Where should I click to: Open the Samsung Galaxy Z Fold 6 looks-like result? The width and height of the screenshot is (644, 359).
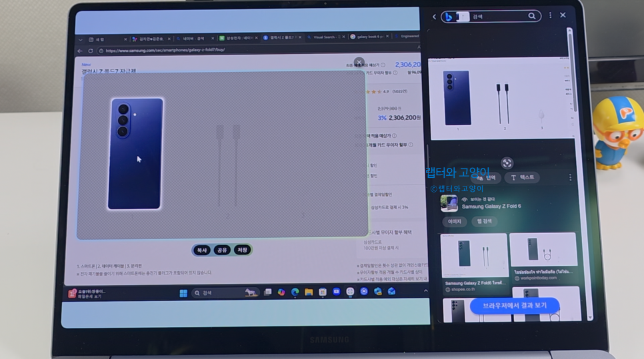pos(491,206)
